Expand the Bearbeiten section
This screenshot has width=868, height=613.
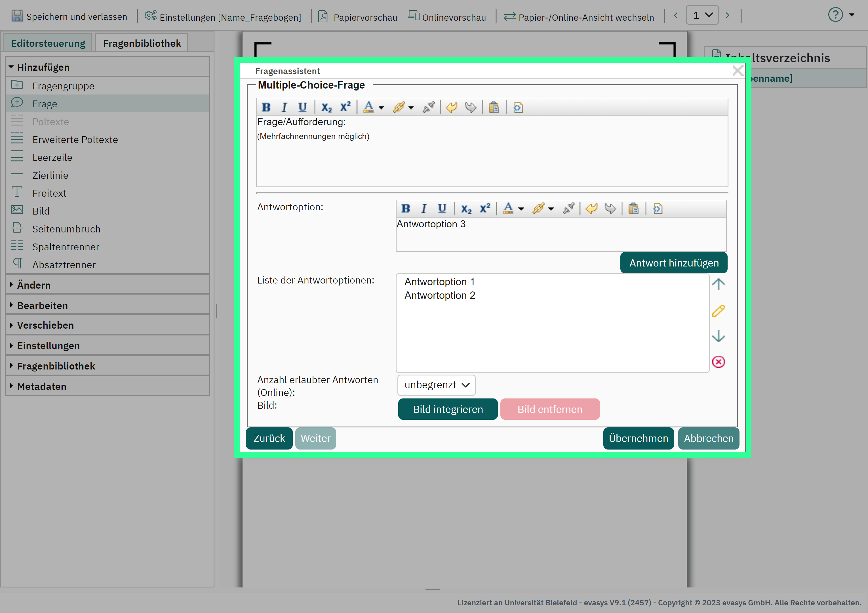point(108,305)
